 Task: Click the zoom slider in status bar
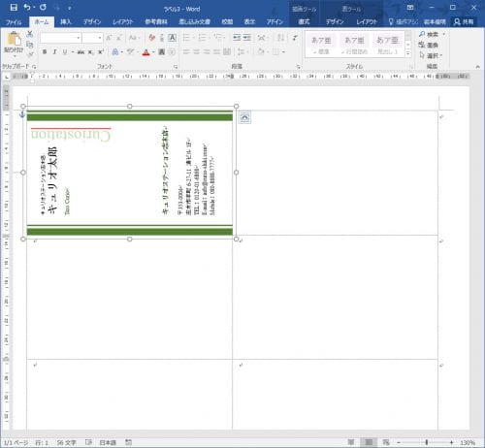coord(427,442)
